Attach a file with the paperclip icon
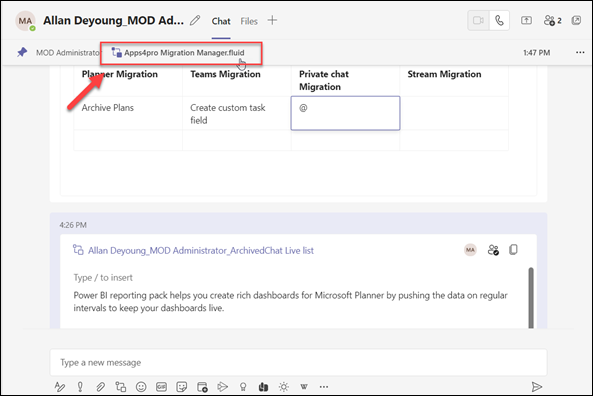 coord(100,387)
